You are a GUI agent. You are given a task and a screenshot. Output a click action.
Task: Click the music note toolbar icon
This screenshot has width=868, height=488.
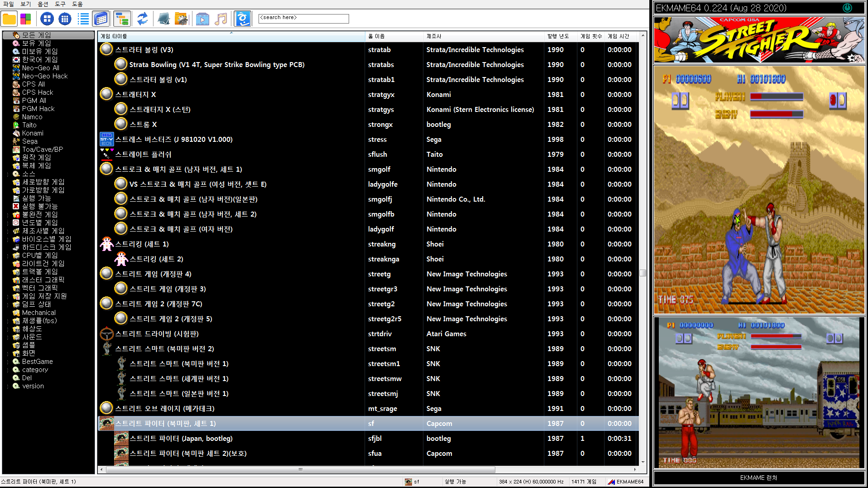221,19
